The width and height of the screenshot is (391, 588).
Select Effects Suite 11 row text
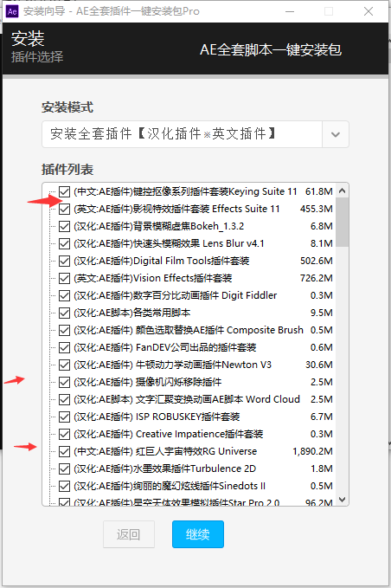click(x=176, y=209)
